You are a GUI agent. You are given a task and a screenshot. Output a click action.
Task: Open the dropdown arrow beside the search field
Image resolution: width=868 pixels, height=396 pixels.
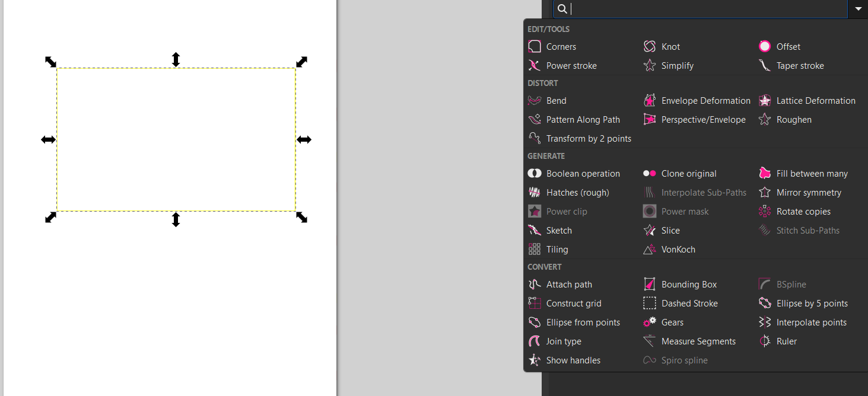click(x=859, y=9)
